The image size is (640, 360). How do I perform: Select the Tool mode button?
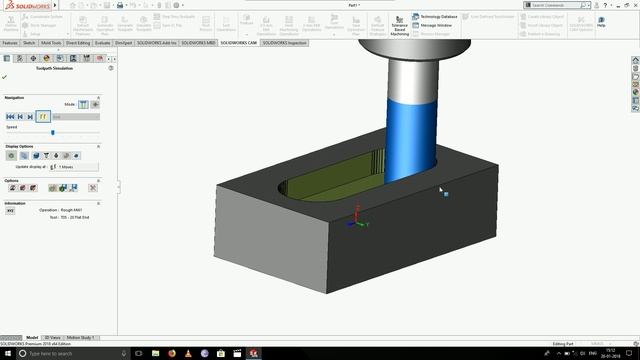[83, 104]
